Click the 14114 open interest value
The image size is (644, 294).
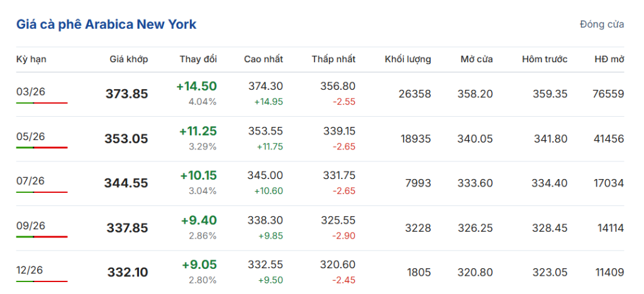coord(608,228)
